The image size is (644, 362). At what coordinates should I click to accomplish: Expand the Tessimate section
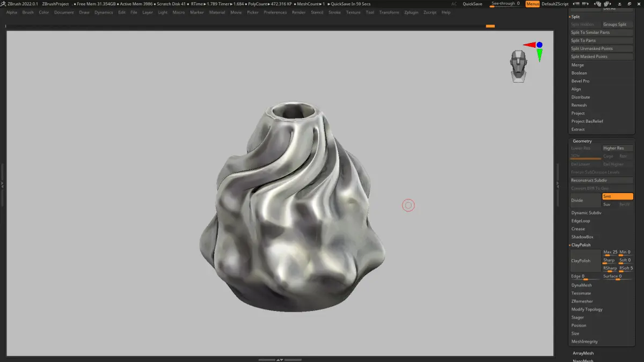581,293
